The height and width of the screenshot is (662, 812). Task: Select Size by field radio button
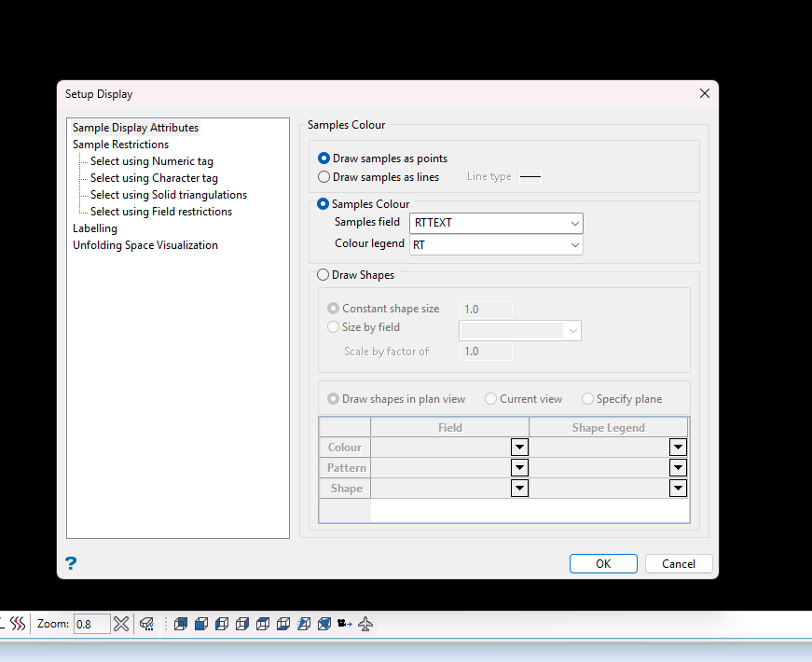pyautogui.click(x=333, y=327)
